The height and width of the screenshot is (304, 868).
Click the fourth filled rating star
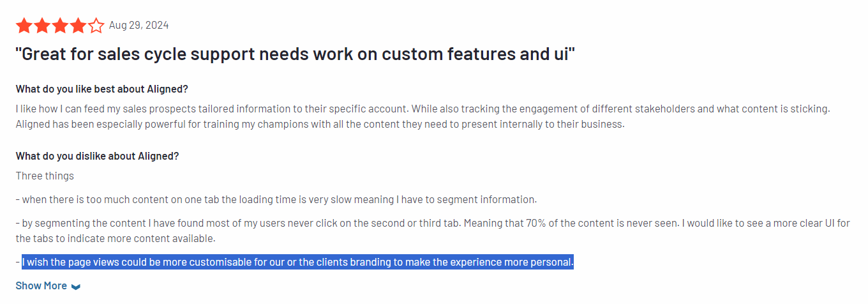click(78, 26)
